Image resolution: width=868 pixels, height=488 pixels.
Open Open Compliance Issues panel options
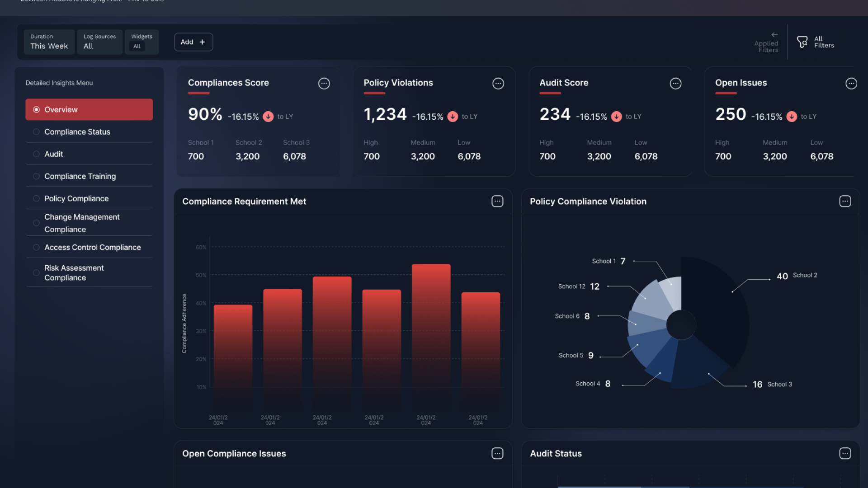[x=497, y=454]
